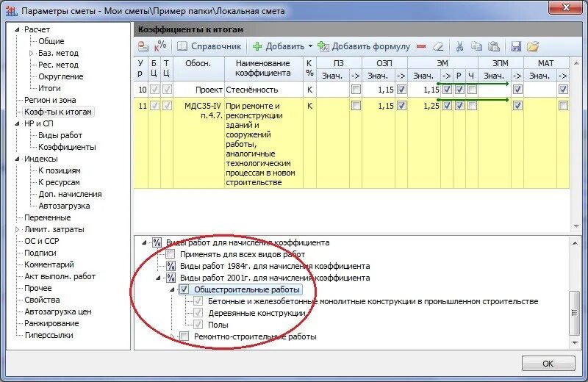Open the Ранжирование section
Screen dimensions: 588x382
coord(51,323)
